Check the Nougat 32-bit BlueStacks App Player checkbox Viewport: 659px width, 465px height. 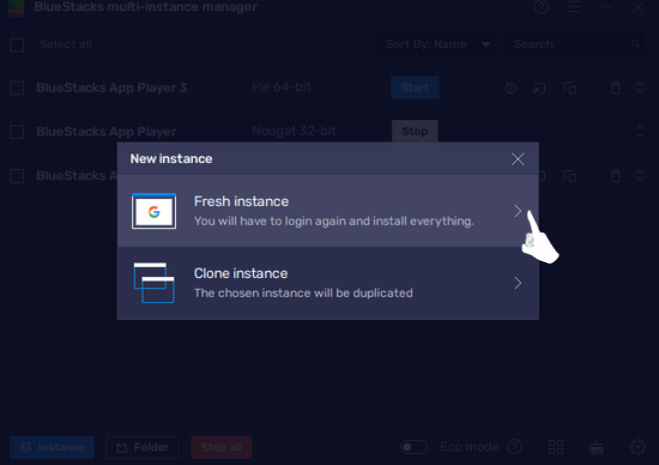[x=17, y=132]
